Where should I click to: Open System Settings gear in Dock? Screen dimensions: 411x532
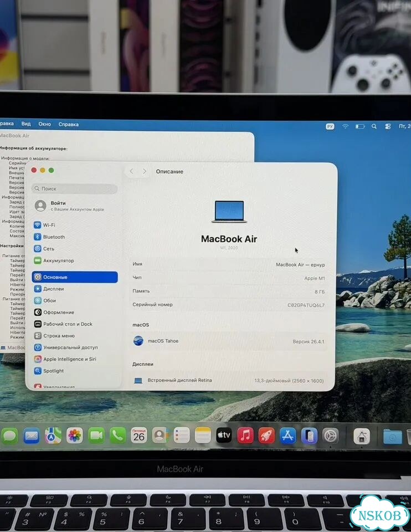click(x=330, y=436)
